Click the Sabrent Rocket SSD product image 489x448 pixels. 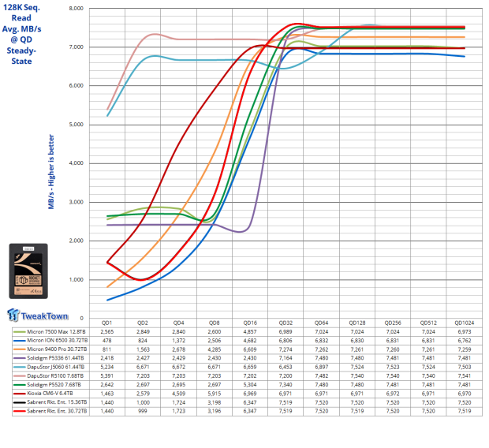coord(28,271)
